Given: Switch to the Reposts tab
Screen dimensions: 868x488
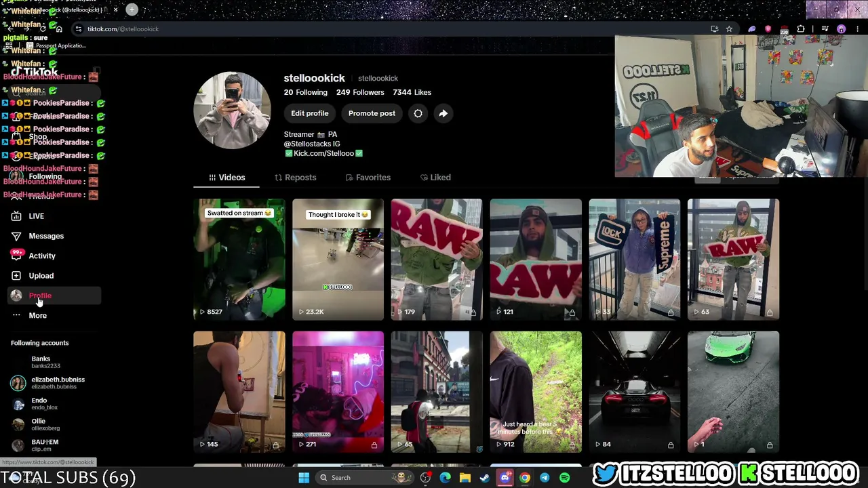Looking at the screenshot, I should (295, 178).
